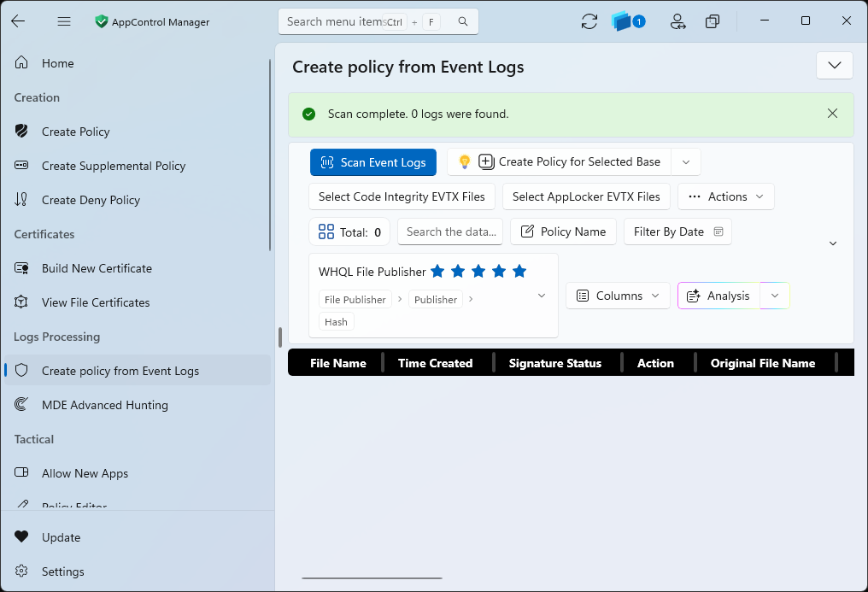Sort by Signature Status column header
The width and height of the screenshot is (868, 592).
pos(554,364)
